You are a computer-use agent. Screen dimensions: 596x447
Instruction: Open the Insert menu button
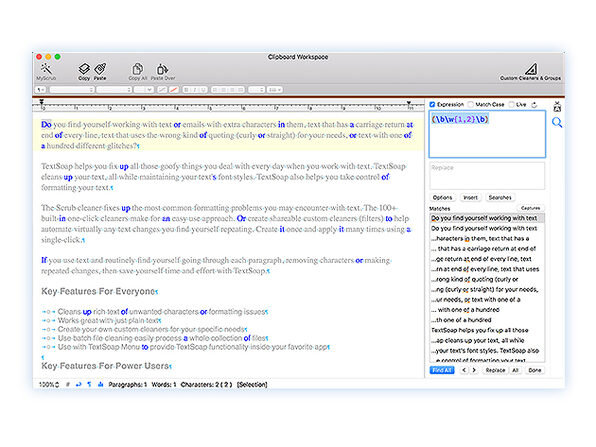470,198
